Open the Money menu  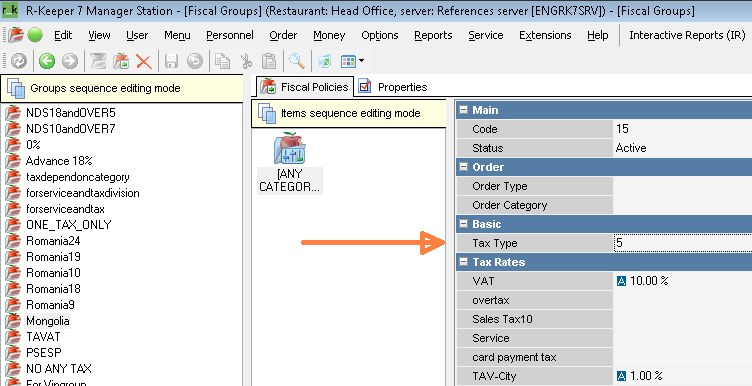click(329, 35)
